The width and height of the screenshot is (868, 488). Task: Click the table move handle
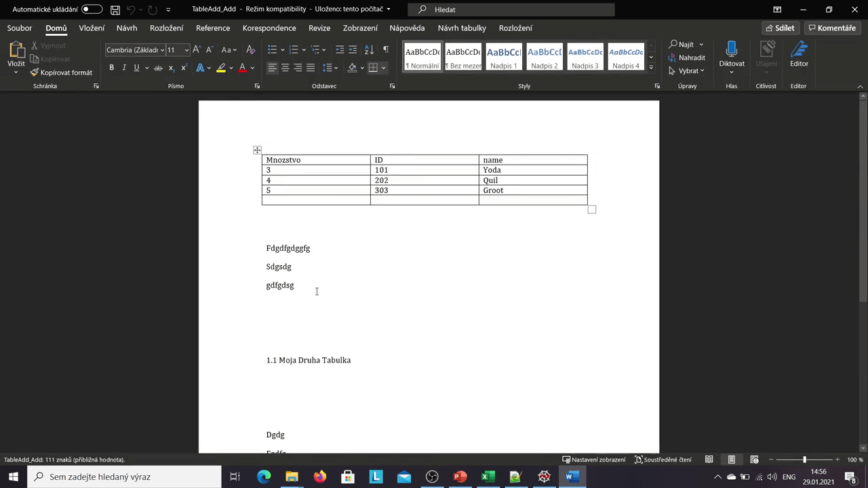[x=257, y=150]
